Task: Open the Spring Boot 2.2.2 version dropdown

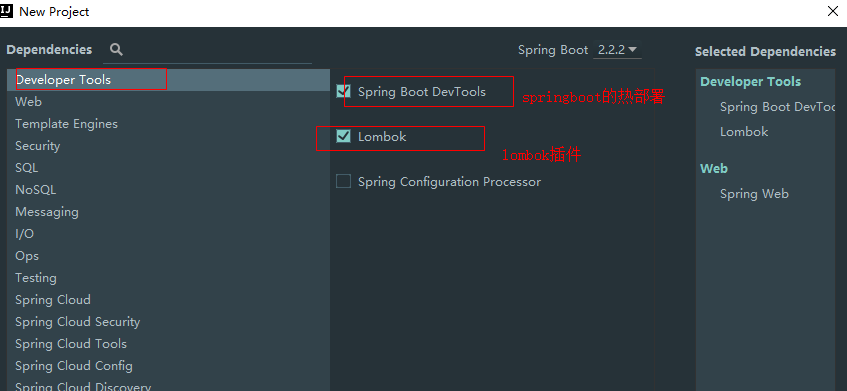Action: point(617,50)
